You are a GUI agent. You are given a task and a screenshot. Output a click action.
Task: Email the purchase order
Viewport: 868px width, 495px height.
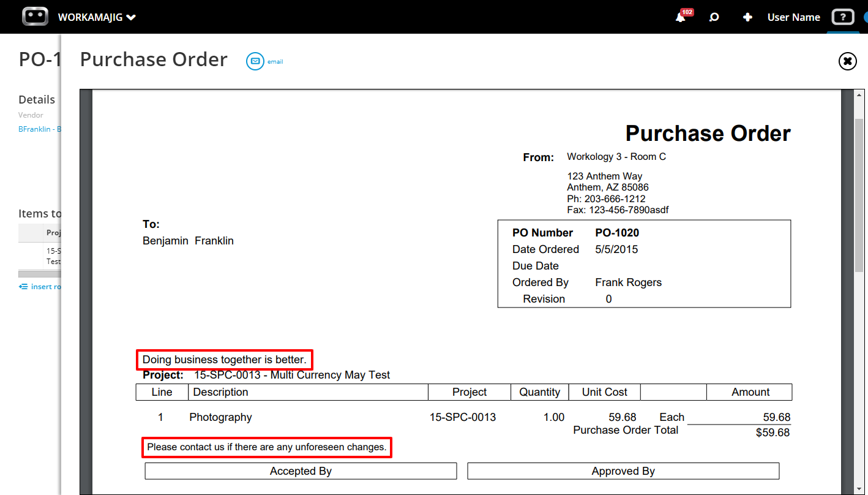point(264,61)
